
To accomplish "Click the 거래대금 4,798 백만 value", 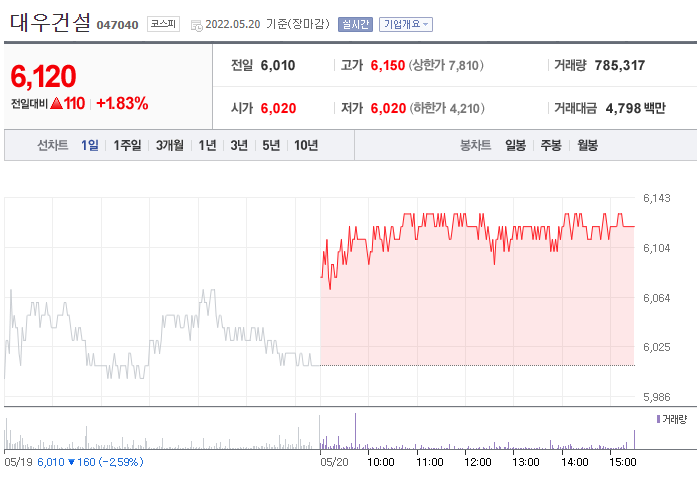I will pos(636,108).
